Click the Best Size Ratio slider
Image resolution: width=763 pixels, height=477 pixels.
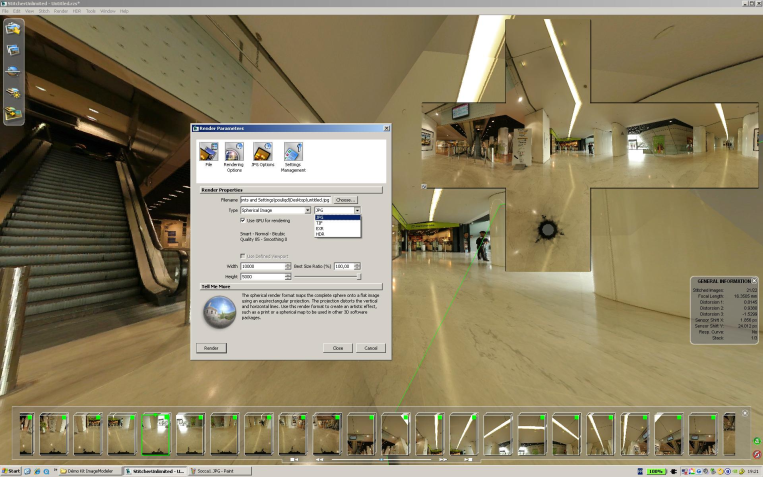tap(324, 276)
